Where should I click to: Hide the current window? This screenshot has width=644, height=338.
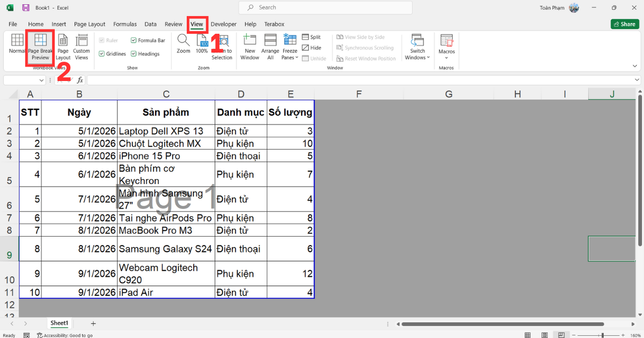pos(311,48)
